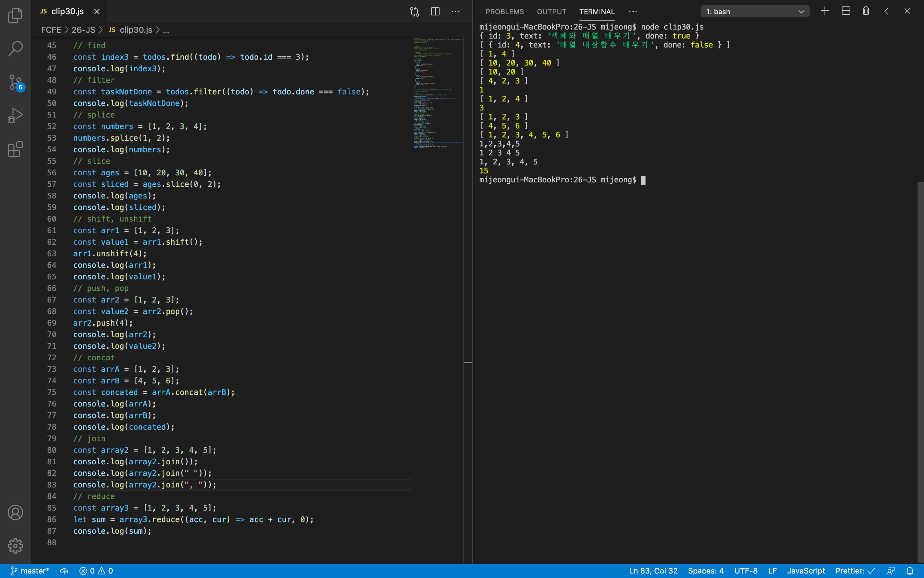Click the feedback icon in status bar
The width and height of the screenshot is (924, 578).
[x=890, y=571]
